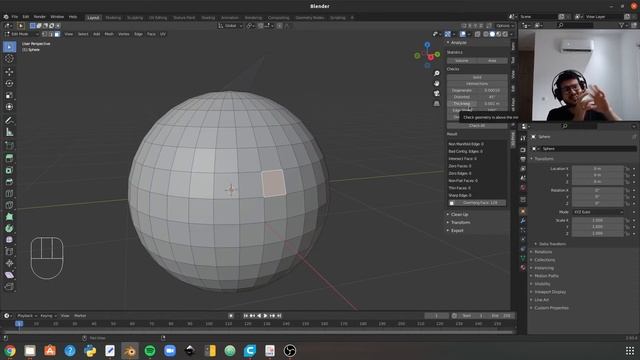Open the XYZ Euler rotation mode dropdown
Viewport: 640px width, 360px height.
(x=598, y=212)
